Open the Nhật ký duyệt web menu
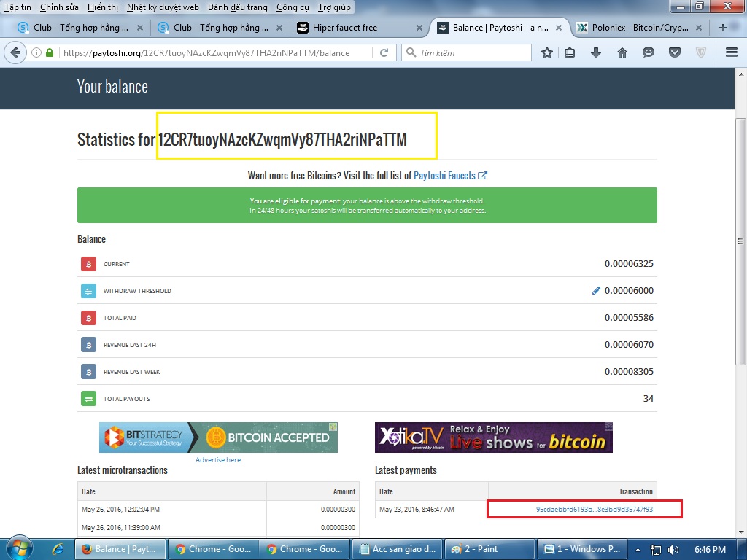 (x=163, y=7)
